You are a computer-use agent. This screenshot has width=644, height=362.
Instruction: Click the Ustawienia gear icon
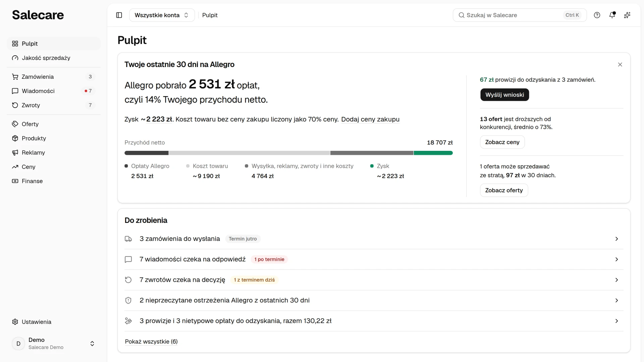click(x=15, y=322)
